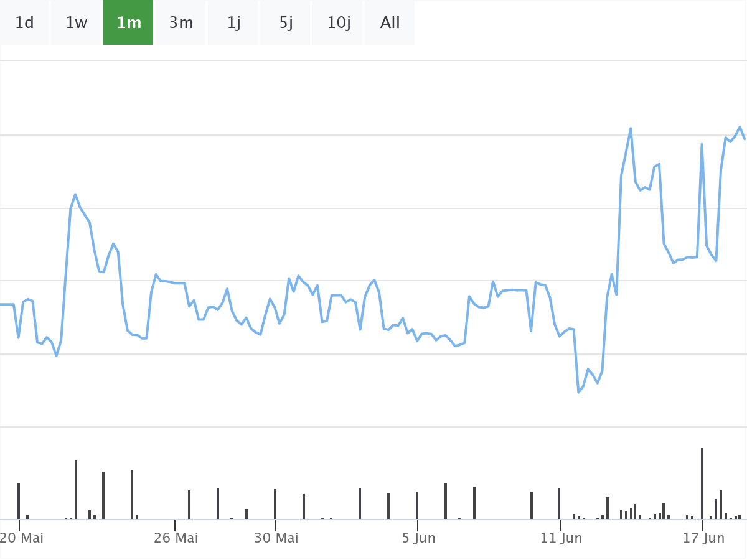Viewport: 747px width, 560px height.
Task: Click the active green 1m tab
Action: 129,23
